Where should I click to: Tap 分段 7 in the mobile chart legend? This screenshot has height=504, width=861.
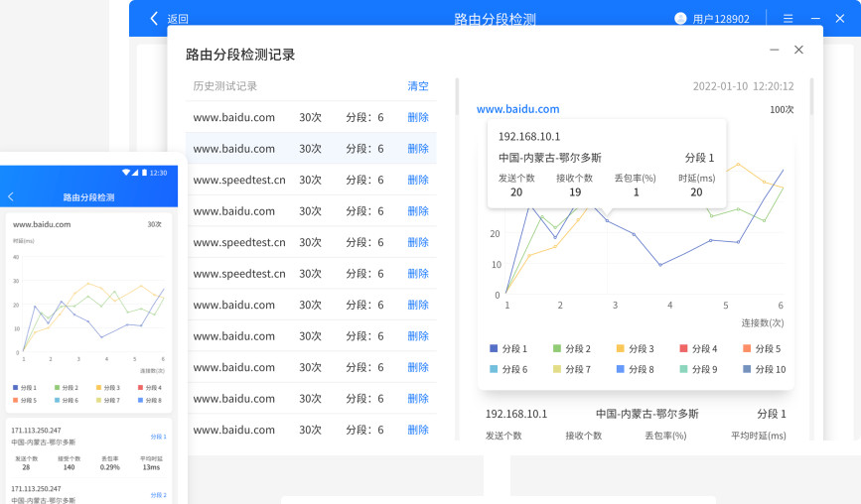click(108, 400)
